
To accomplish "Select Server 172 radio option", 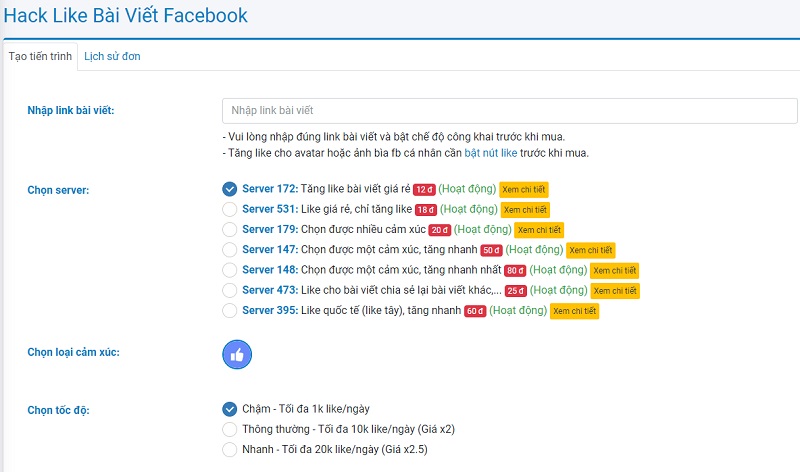I will click(x=230, y=189).
